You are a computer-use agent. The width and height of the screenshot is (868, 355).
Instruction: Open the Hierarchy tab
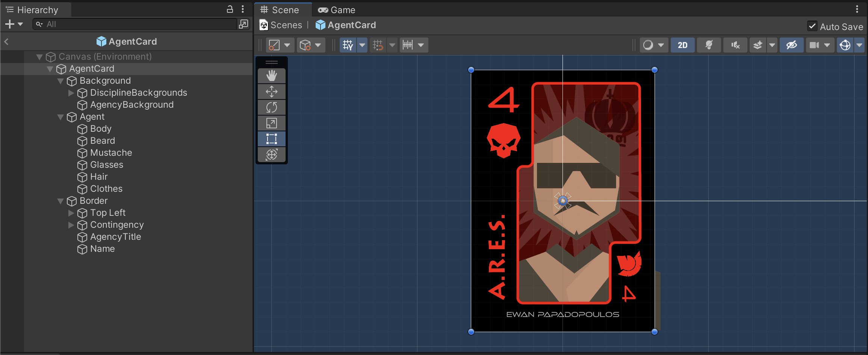click(37, 10)
